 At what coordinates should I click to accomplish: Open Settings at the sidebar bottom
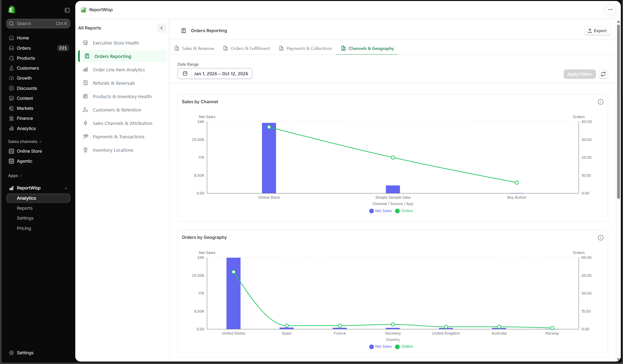tap(38, 353)
